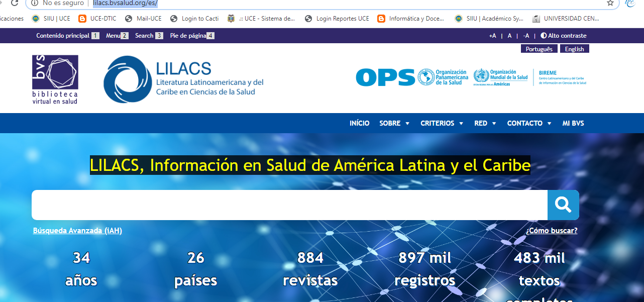
Task: Reset font size with A
Action: (509, 36)
